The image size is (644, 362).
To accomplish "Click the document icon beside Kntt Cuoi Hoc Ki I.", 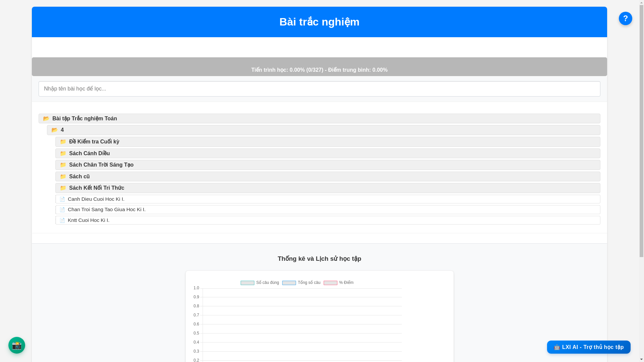I will point(62,221).
